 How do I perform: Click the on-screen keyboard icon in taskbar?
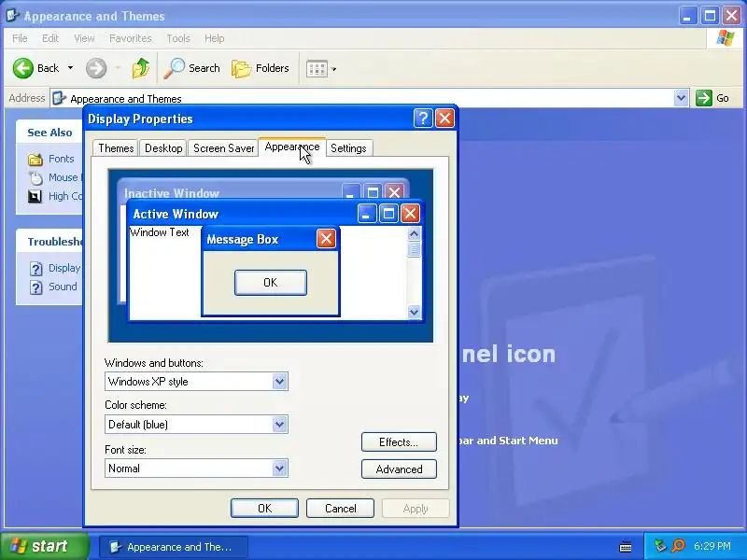(626, 547)
